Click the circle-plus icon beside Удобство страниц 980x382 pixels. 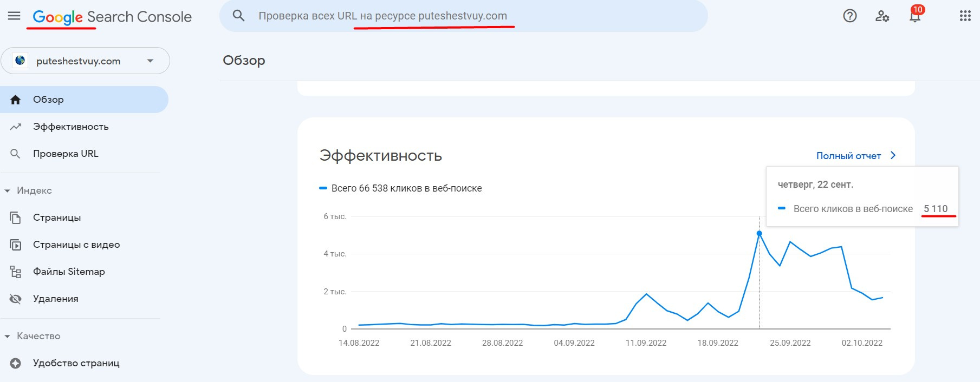click(16, 363)
